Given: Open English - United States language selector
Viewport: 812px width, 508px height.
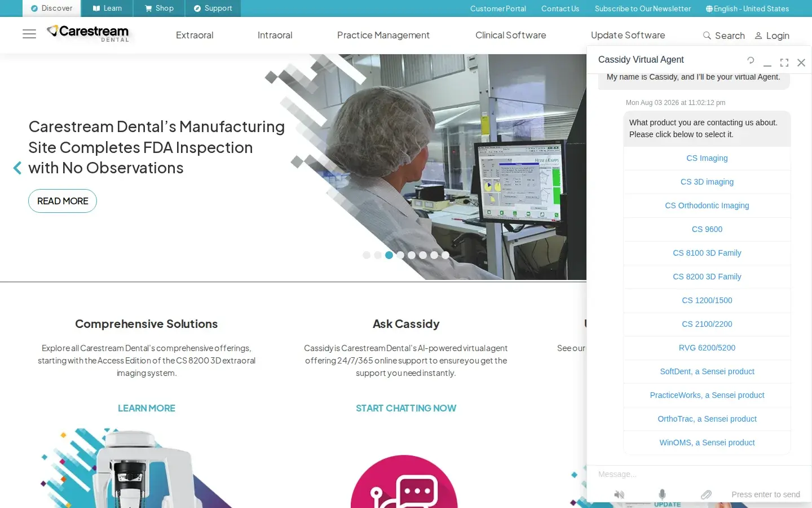Looking at the screenshot, I should 748,8.
